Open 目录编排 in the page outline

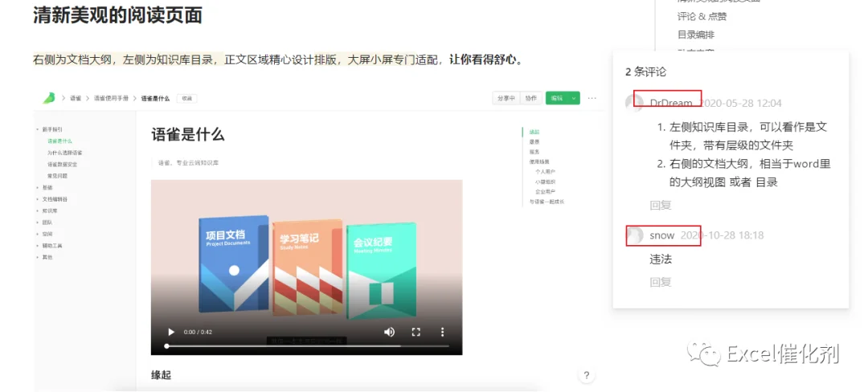(x=696, y=35)
